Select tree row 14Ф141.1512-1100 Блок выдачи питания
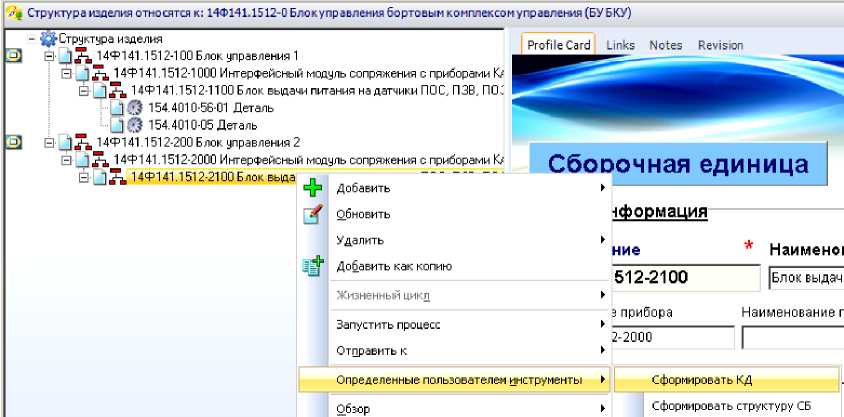844x417 pixels. tap(316, 90)
